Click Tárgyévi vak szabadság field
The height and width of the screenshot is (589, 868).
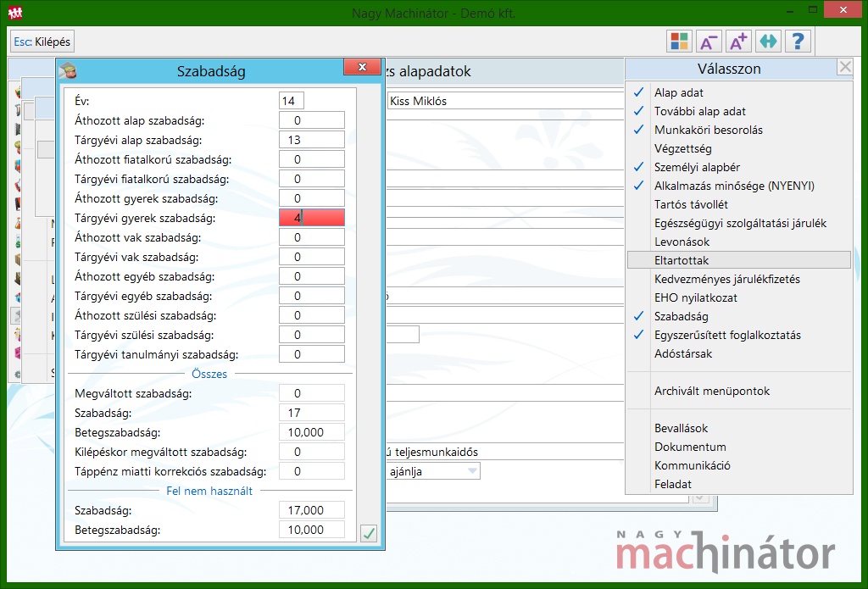click(312, 257)
